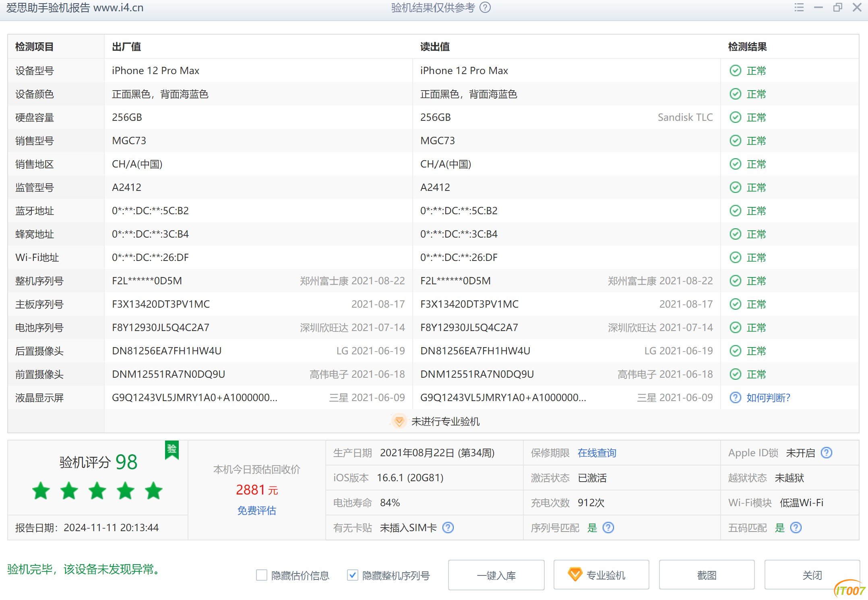Click green check icon in Wi-Fi地址 row

coord(735,258)
